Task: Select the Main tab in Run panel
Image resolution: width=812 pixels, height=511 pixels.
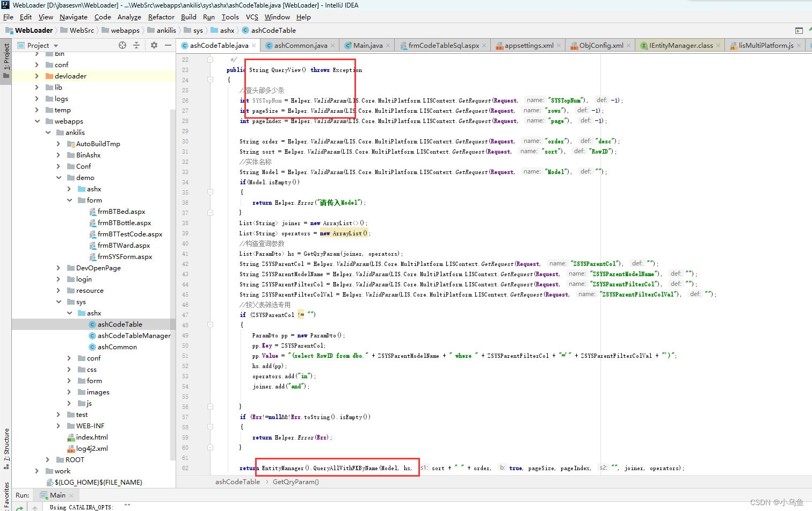Action: tap(57, 495)
